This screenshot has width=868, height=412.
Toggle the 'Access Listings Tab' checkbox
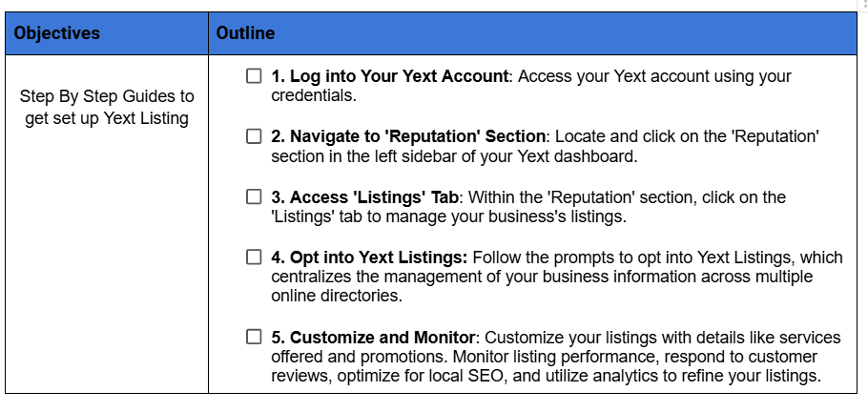click(x=254, y=197)
